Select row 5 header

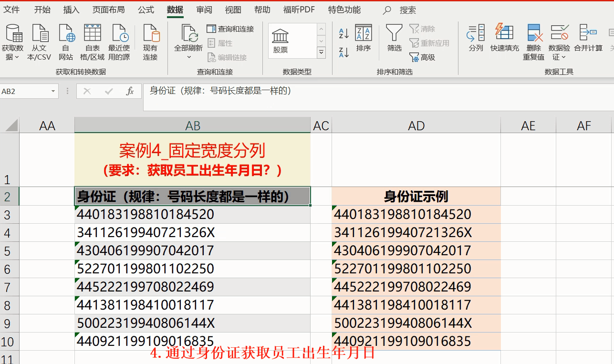pyautogui.click(x=9, y=251)
